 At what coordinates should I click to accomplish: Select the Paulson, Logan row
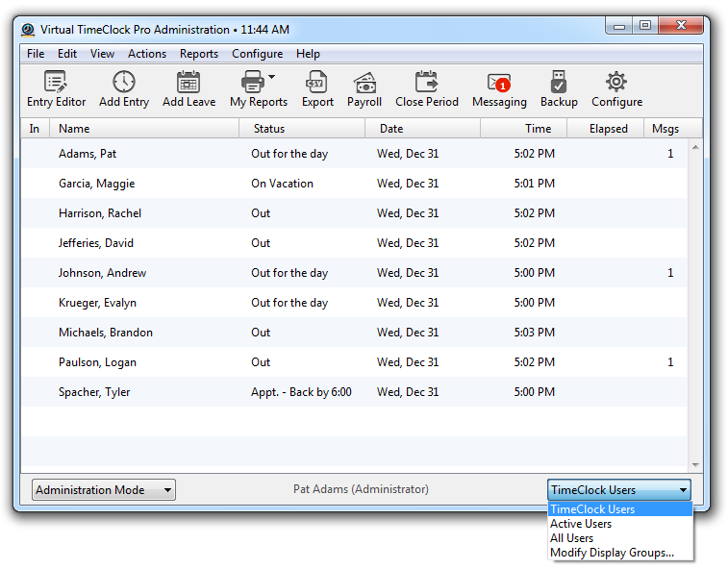[x=354, y=362]
